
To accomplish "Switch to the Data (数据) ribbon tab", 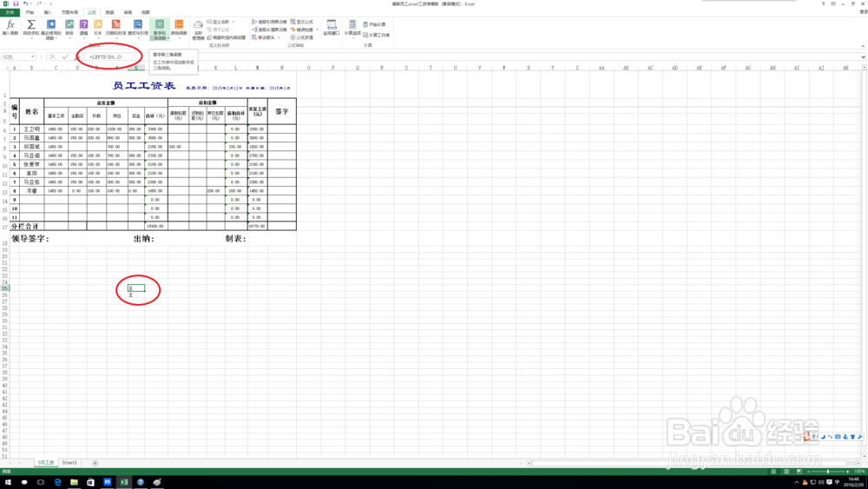I will pos(109,12).
